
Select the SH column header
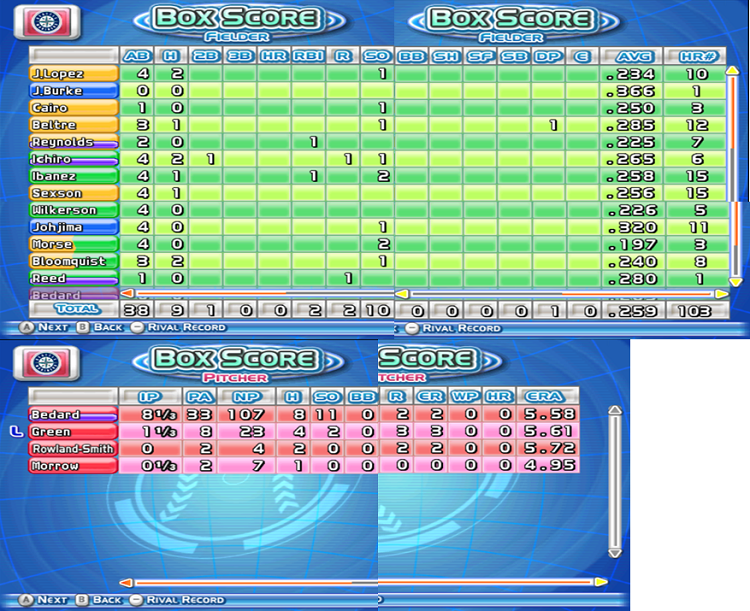point(446,56)
